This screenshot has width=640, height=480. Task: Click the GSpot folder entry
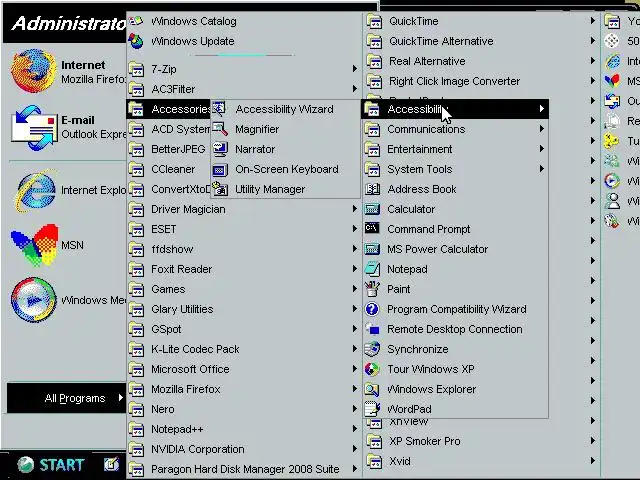[x=244, y=329]
